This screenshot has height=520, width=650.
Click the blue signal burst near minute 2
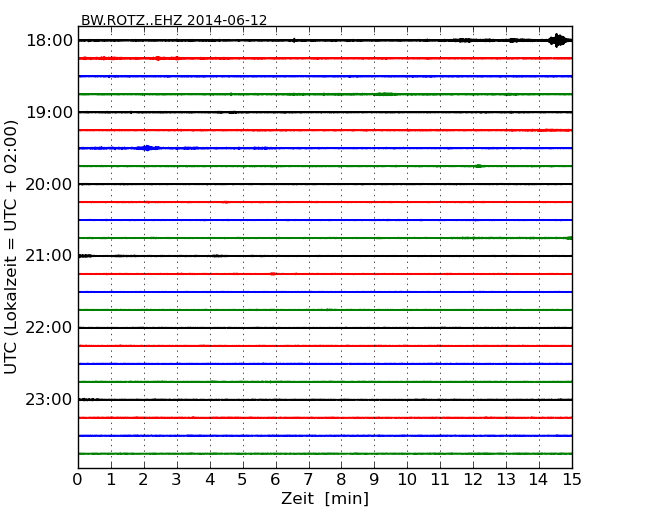148,148
